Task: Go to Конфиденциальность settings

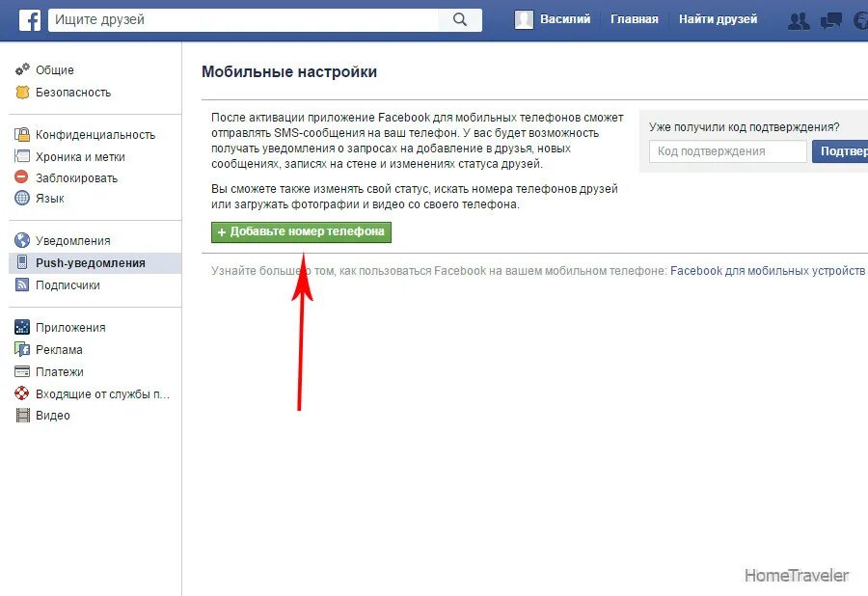Action: pos(95,134)
